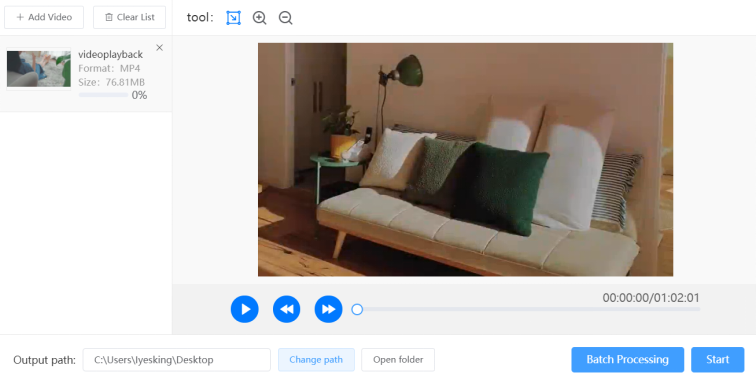Viewport: 756px width, 380px height.
Task: Clear the video list
Action: click(x=130, y=17)
